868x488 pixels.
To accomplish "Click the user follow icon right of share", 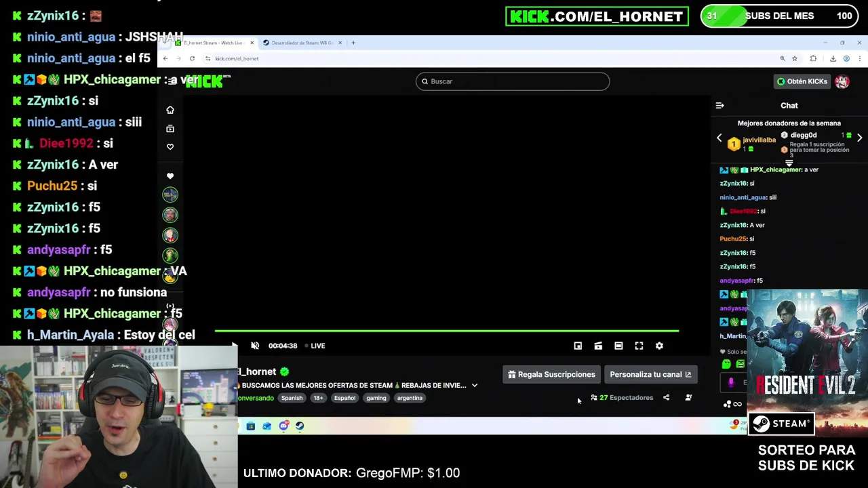I will [688, 398].
